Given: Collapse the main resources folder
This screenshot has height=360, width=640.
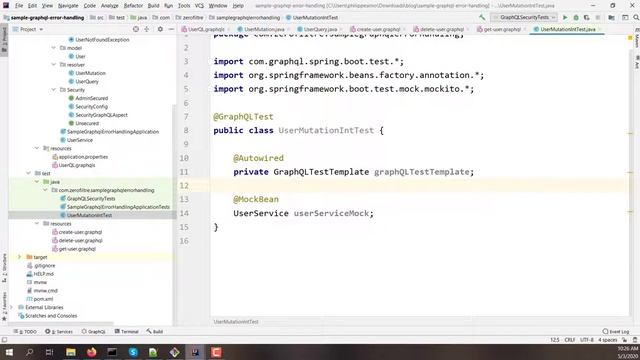Looking at the screenshot, I should pyautogui.click(x=37, y=148).
